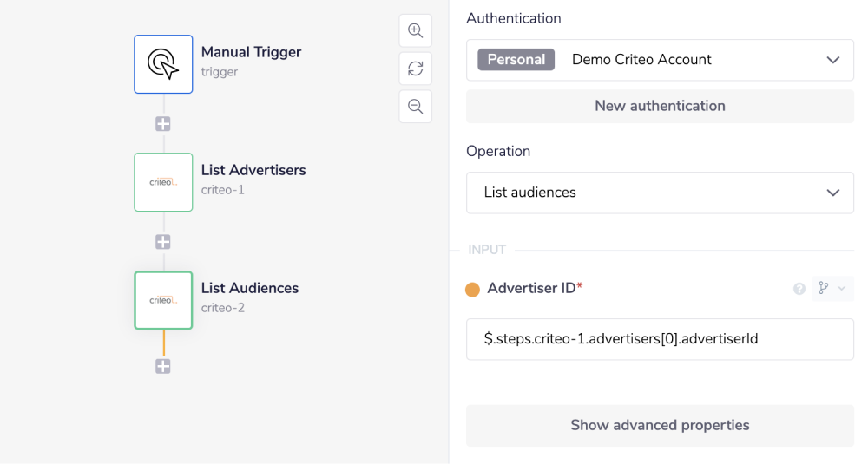Viewport: 868px width, 464px height.
Task: Zoom out on the workflow canvas
Action: [416, 107]
